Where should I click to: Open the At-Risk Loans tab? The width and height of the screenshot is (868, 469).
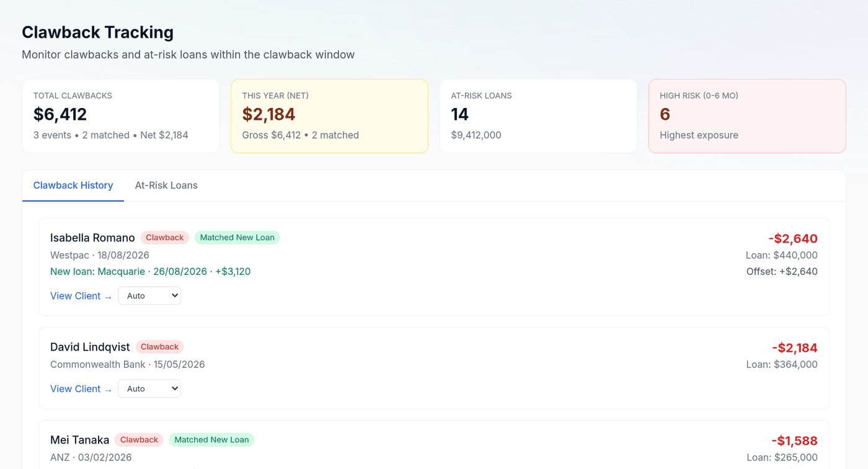(166, 185)
